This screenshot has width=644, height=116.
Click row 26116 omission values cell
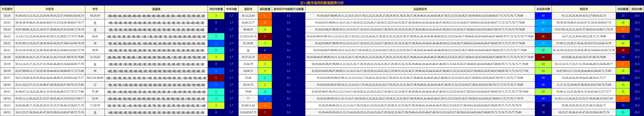(156, 85)
